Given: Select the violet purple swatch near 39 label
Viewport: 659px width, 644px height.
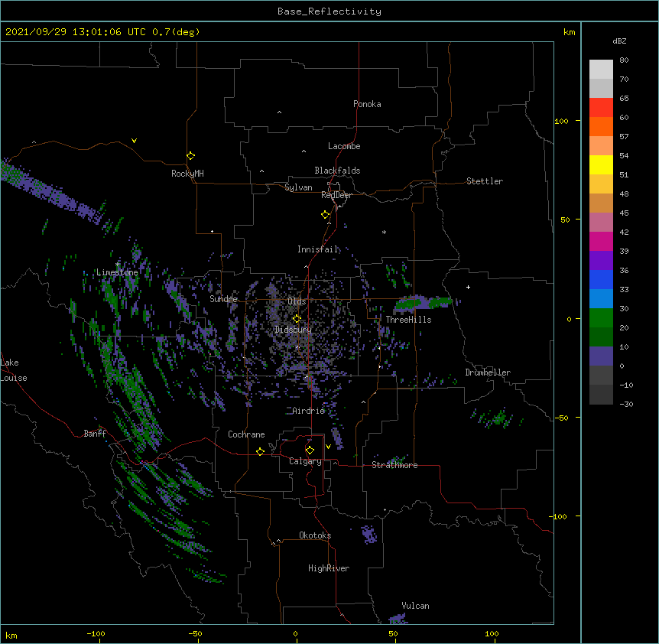Looking at the screenshot, I should point(601,261).
